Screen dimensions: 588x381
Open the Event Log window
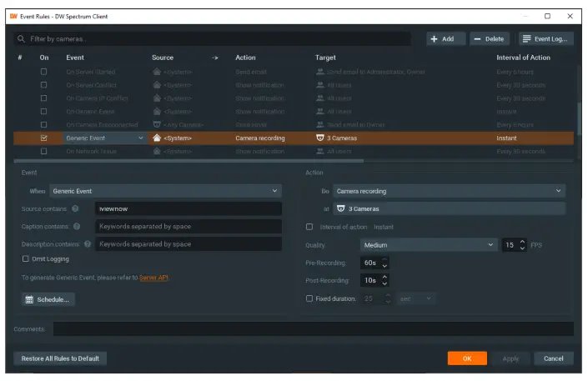546,38
